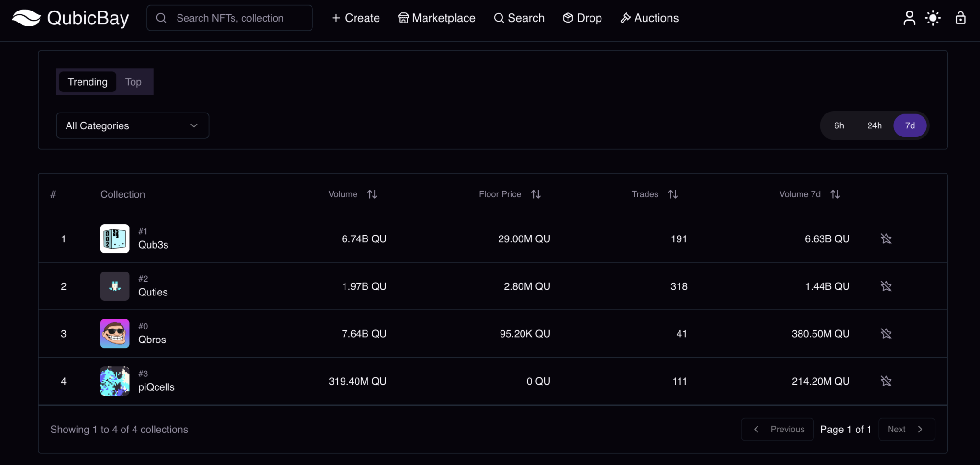
Task: Open the Marketplace menu item
Action: tap(437, 18)
